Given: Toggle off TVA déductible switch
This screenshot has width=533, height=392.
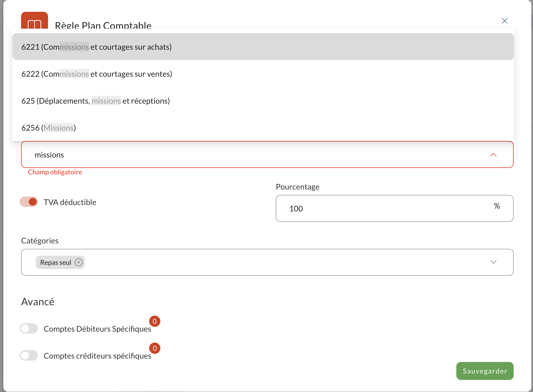Looking at the screenshot, I should click(x=29, y=202).
